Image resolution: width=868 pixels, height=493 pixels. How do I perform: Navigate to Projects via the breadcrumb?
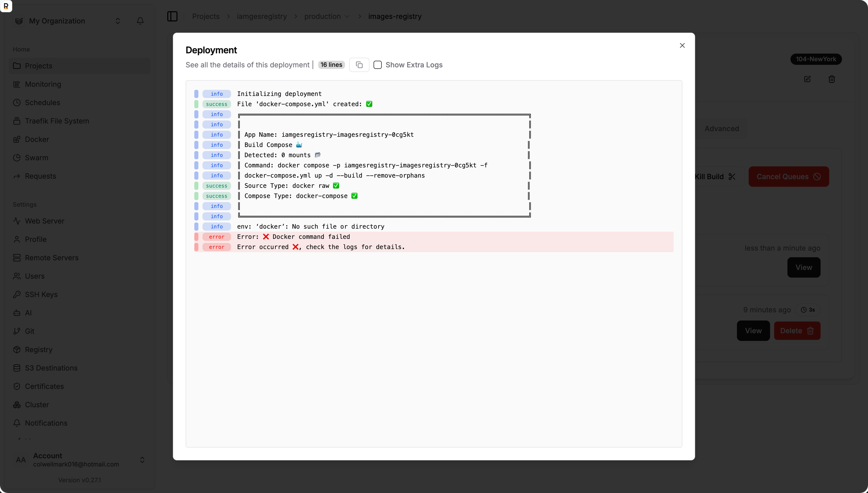(205, 16)
